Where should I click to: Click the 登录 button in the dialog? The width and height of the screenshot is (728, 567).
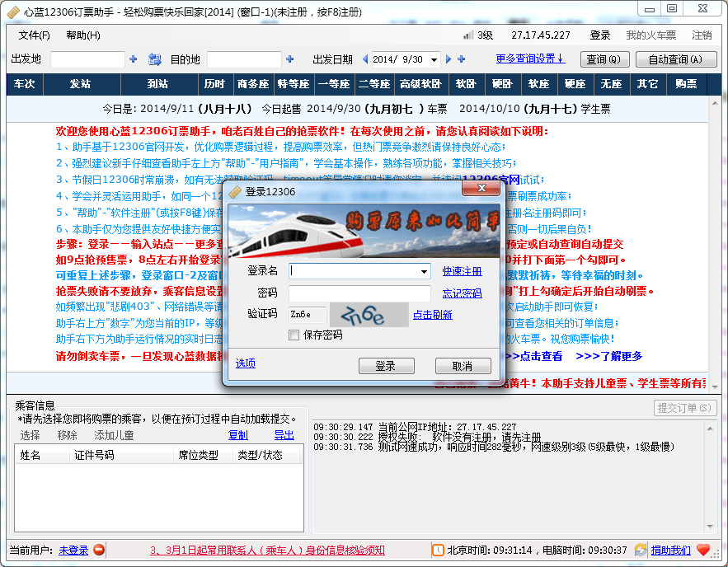click(386, 366)
